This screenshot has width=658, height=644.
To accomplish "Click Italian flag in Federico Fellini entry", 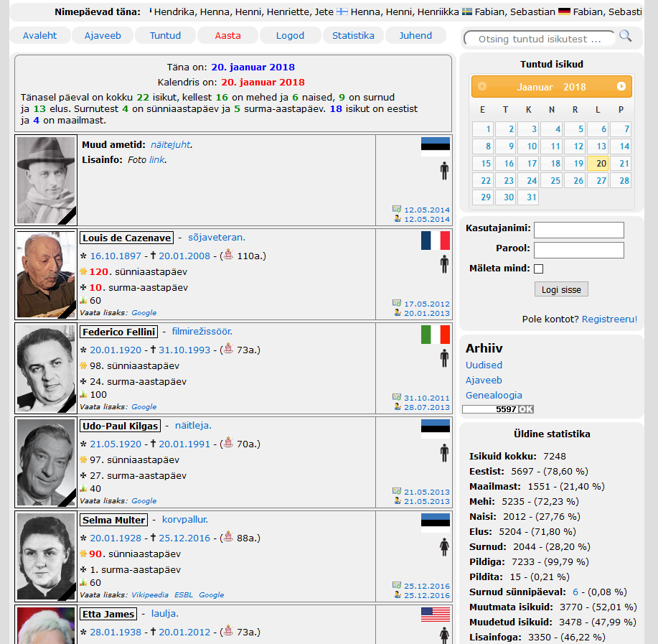I will point(435,335).
